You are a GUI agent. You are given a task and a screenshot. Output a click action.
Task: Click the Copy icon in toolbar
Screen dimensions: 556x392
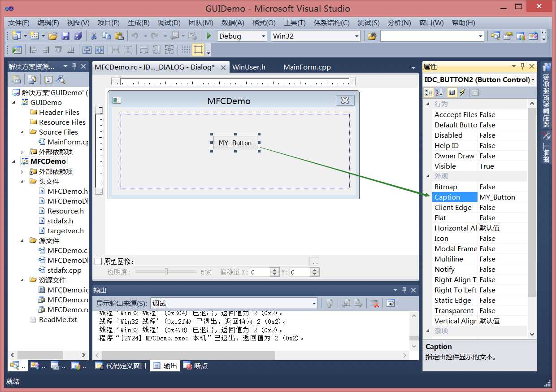coord(106,36)
